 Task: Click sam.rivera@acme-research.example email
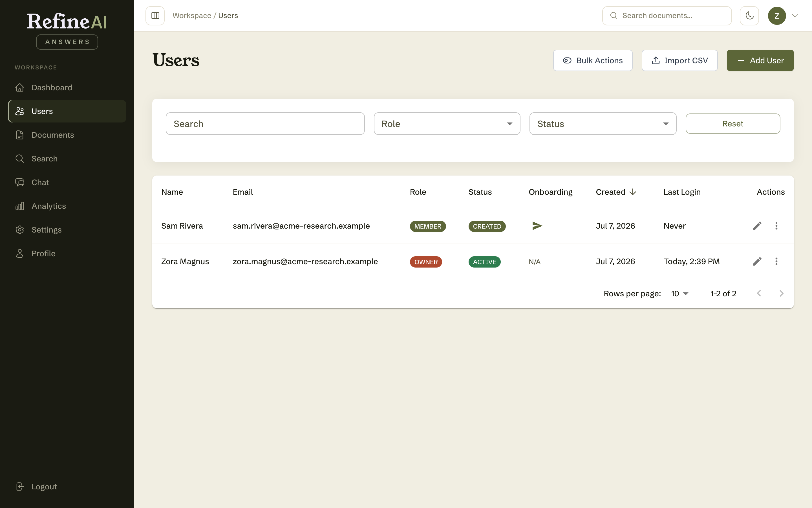(301, 226)
